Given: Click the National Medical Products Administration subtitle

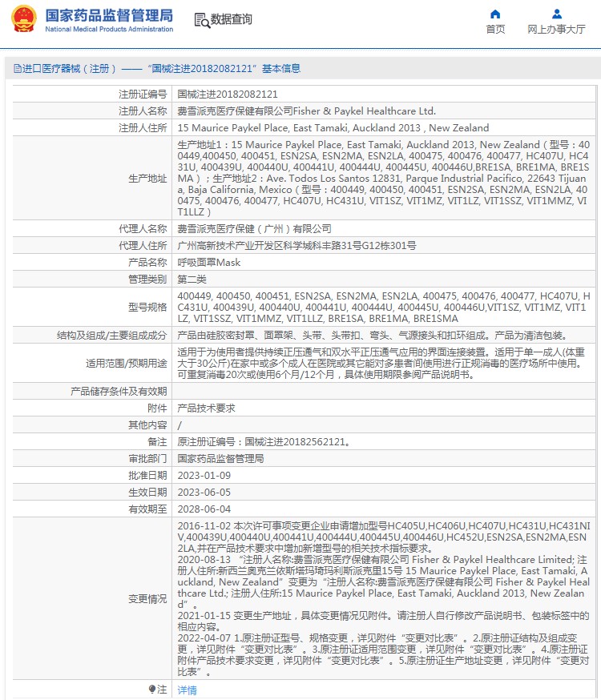Looking at the screenshot, I should click(x=109, y=29).
